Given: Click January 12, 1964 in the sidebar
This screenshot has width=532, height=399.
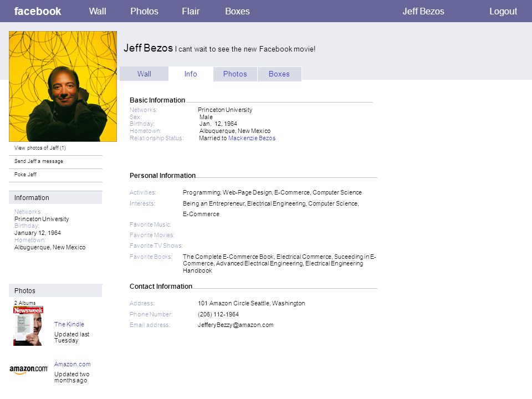Looking at the screenshot, I should [x=37, y=233].
